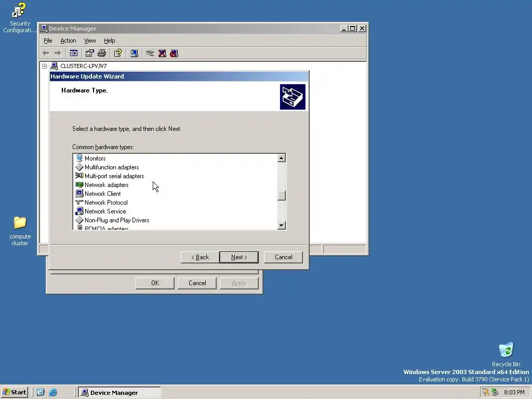Click Apply in the properties dialog behind
Image resolution: width=532 pixels, height=399 pixels.
tap(239, 283)
